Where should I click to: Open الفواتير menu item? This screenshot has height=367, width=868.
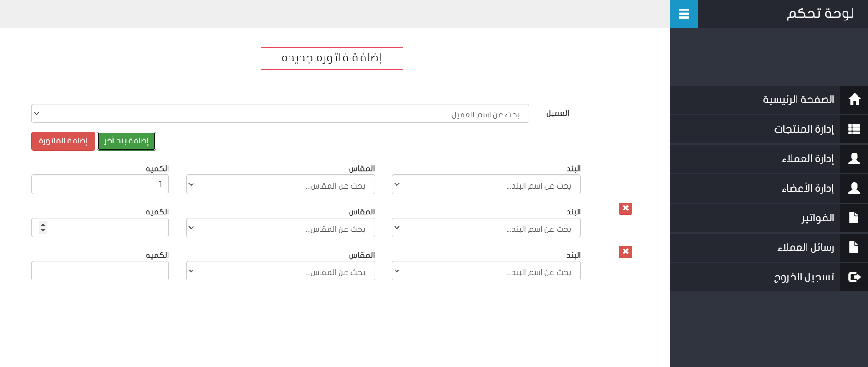click(x=769, y=218)
